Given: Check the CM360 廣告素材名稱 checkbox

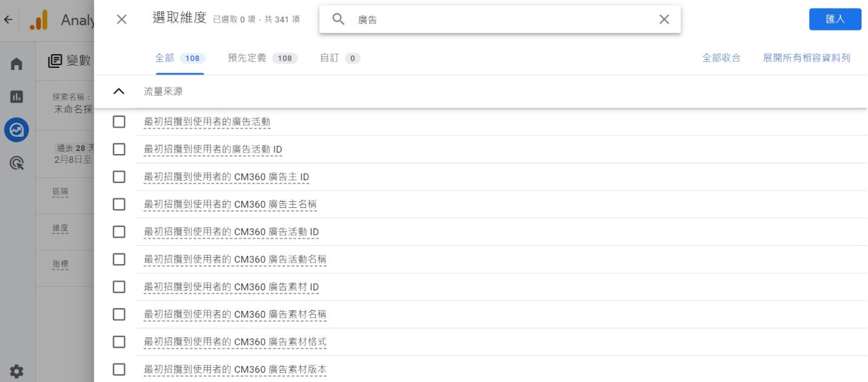Looking at the screenshot, I should pos(119,314).
